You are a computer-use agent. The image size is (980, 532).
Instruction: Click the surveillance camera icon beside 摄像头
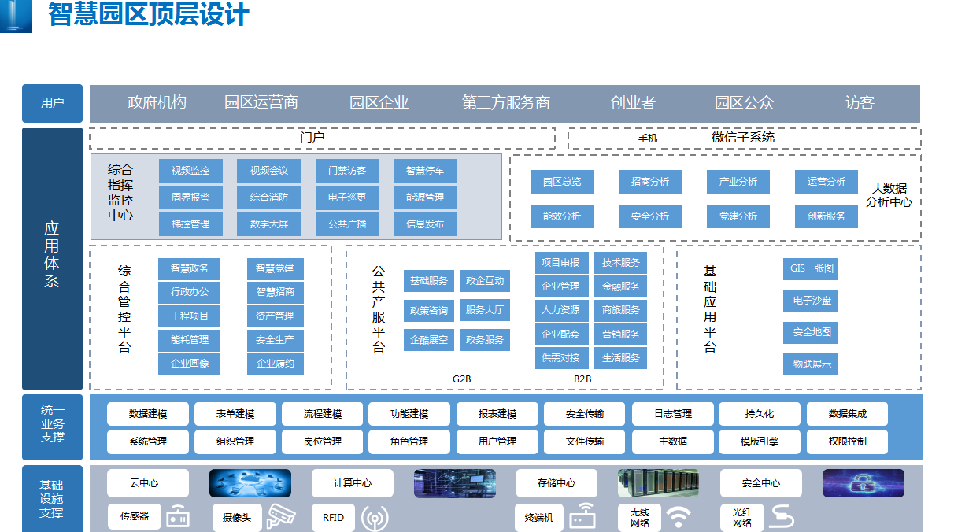[280, 516]
